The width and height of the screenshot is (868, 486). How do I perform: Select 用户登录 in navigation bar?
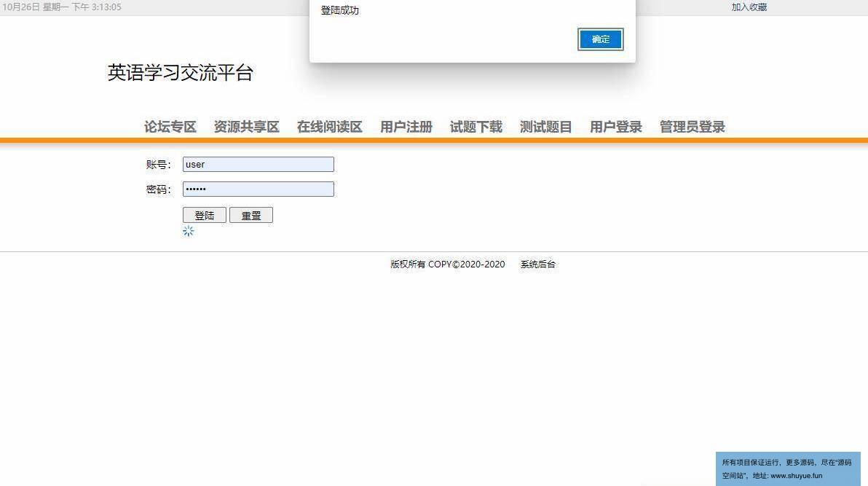pos(615,127)
